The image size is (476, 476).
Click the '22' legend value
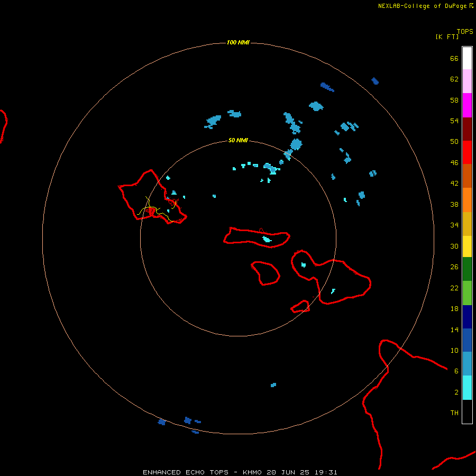pos(454,288)
